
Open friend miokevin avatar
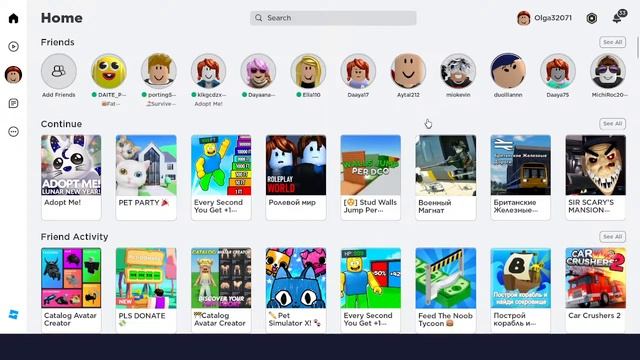458,71
